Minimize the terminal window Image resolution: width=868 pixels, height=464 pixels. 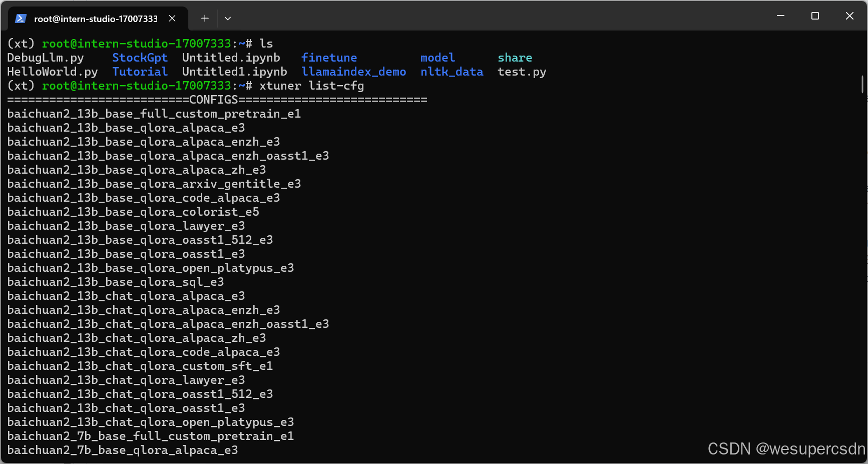click(780, 16)
